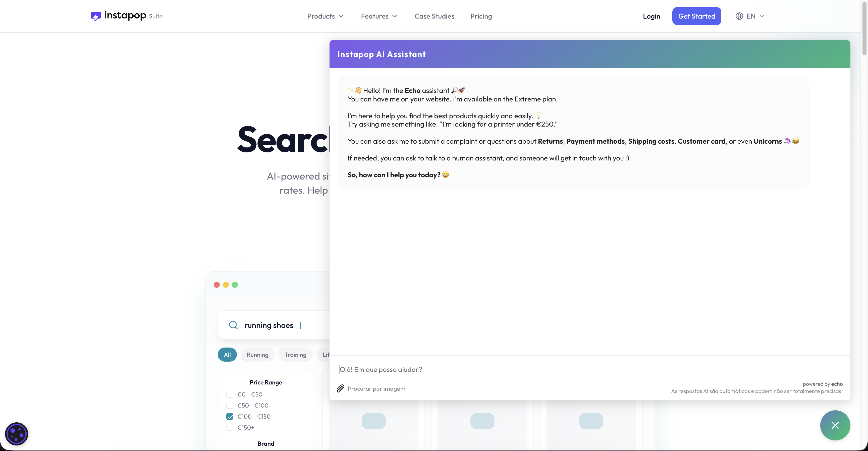Click the paperclip attachment icon
This screenshot has height=451, width=868.
[341, 388]
